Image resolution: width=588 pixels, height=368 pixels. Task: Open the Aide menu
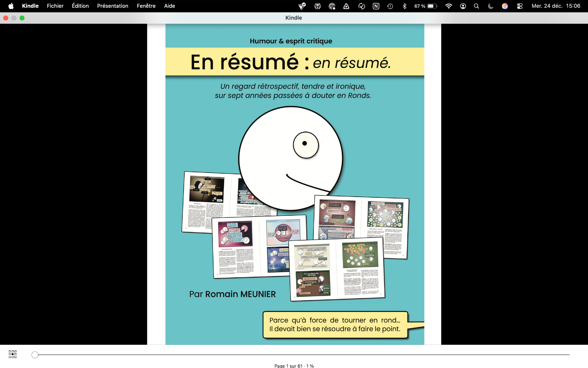169,6
